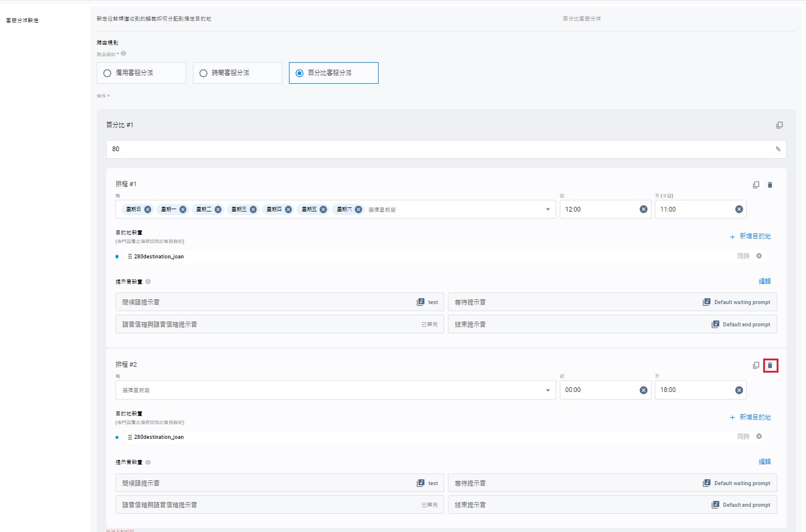Click the info icon beside the routing rule label
806x532 pixels.
point(124,53)
